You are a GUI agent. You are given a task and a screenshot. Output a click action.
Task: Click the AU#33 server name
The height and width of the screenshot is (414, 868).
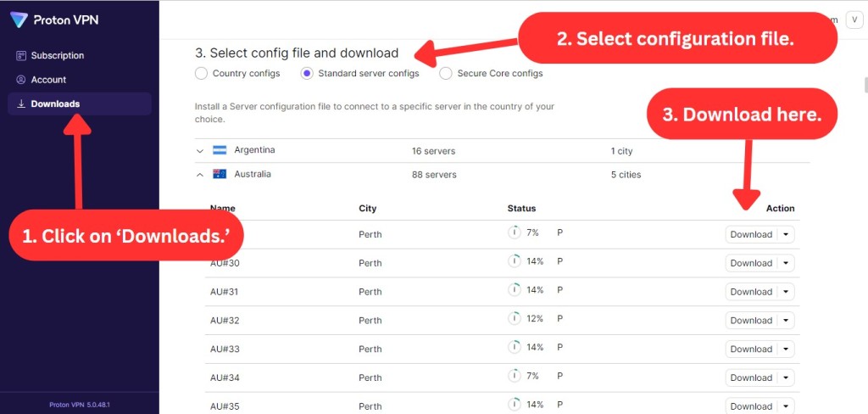tap(225, 350)
